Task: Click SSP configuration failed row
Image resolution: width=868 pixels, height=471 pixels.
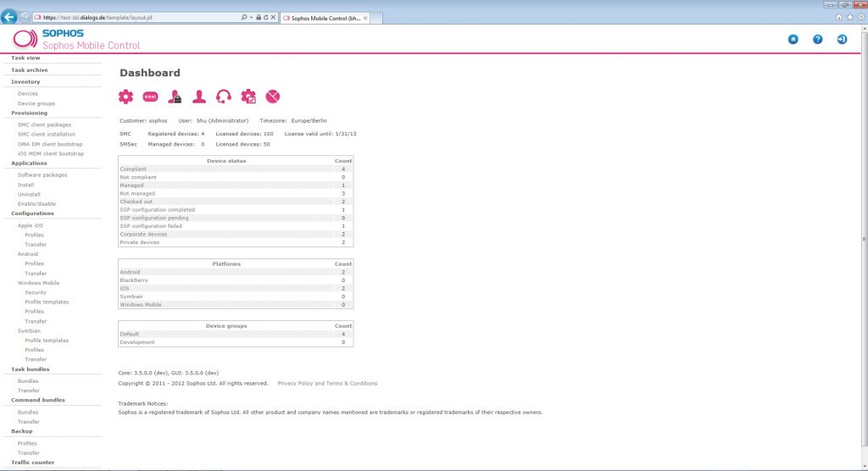Action: (x=236, y=226)
